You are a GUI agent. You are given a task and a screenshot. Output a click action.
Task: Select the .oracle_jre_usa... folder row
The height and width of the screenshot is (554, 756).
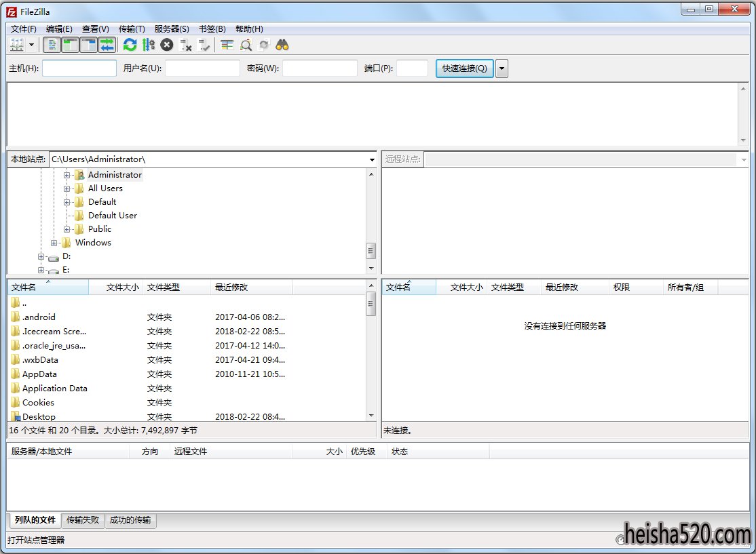pyautogui.click(x=187, y=345)
